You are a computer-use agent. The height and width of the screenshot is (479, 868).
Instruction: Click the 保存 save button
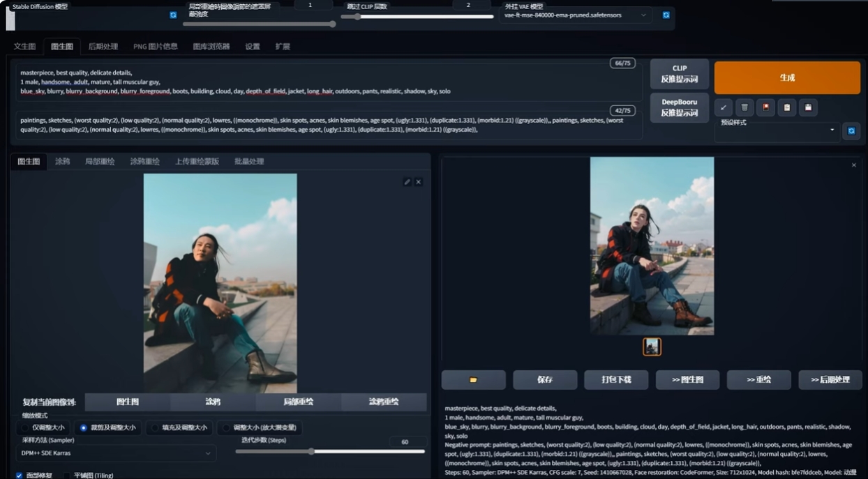click(x=545, y=380)
